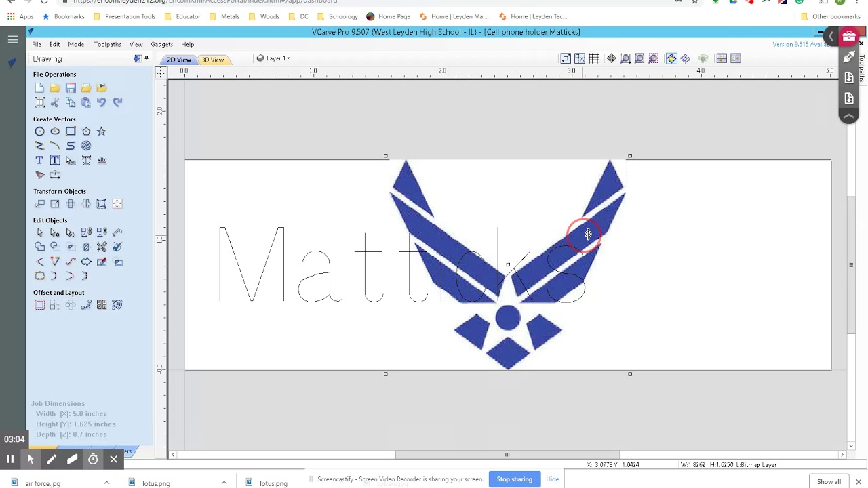
Task: Open the Dimension measure tool
Action: 55,175
